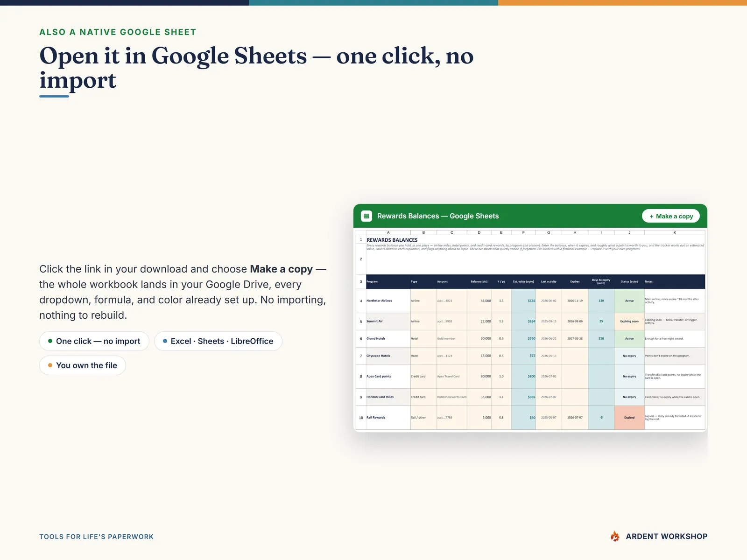Click the 'TOOLS FOR LIFE'S PAPERWORK' footer text
Viewport: 747px width, 560px height.
(96, 537)
